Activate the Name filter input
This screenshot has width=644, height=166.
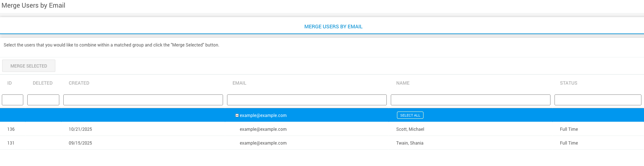(x=470, y=100)
